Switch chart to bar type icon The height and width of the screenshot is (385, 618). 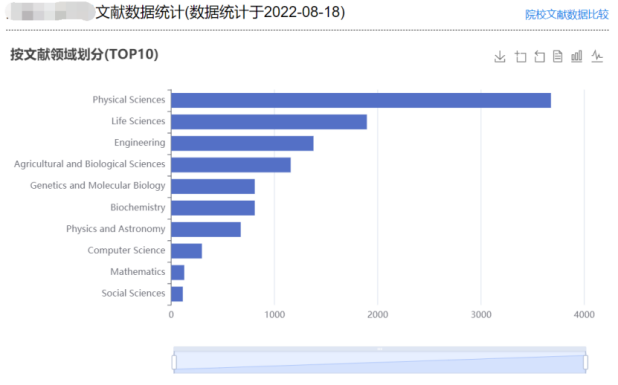[x=577, y=56]
